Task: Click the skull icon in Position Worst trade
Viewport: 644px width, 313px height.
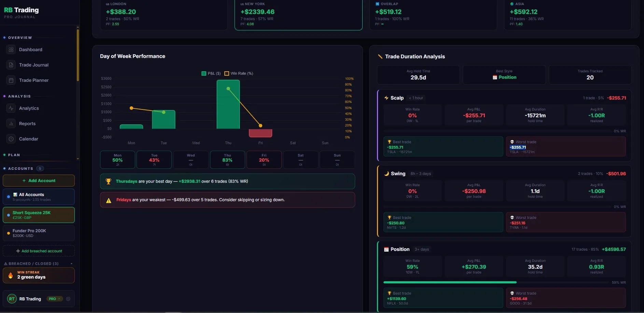Action: (x=512, y=293)
